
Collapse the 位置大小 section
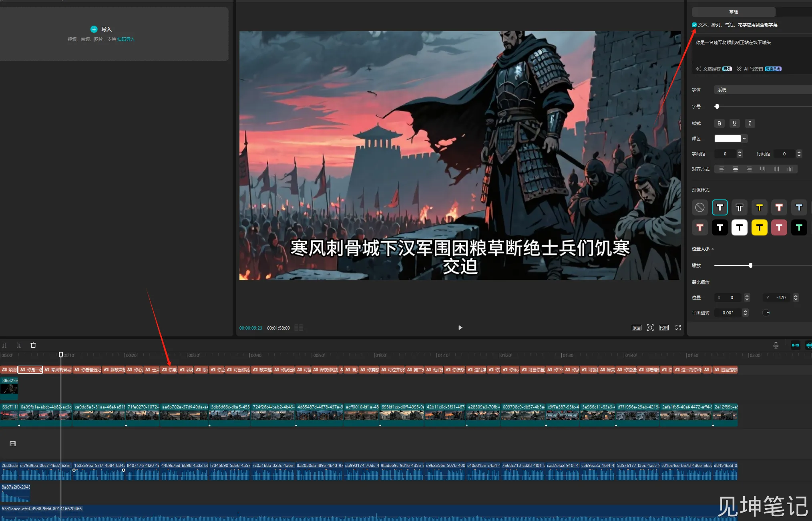click(713, 249)
